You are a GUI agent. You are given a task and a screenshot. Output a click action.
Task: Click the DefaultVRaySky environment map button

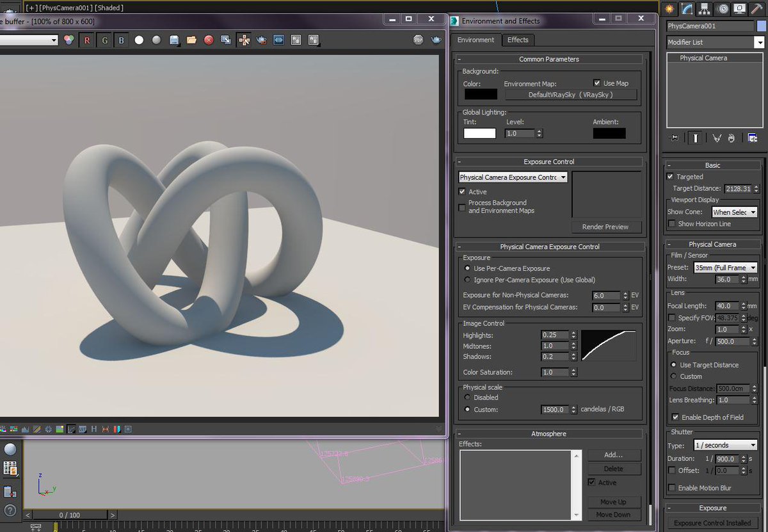(x=571, y=95)
